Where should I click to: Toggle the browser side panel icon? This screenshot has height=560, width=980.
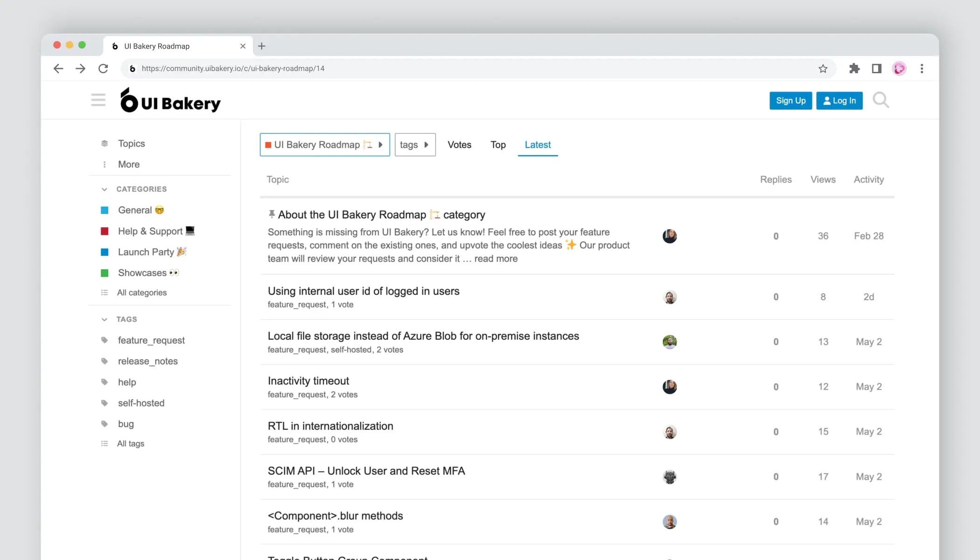point(876,69)
